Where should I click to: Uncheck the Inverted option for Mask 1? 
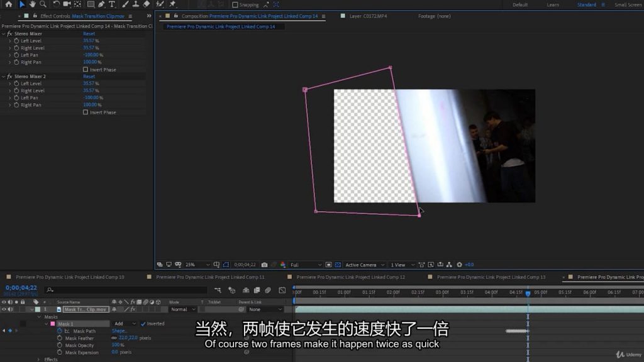143,324
